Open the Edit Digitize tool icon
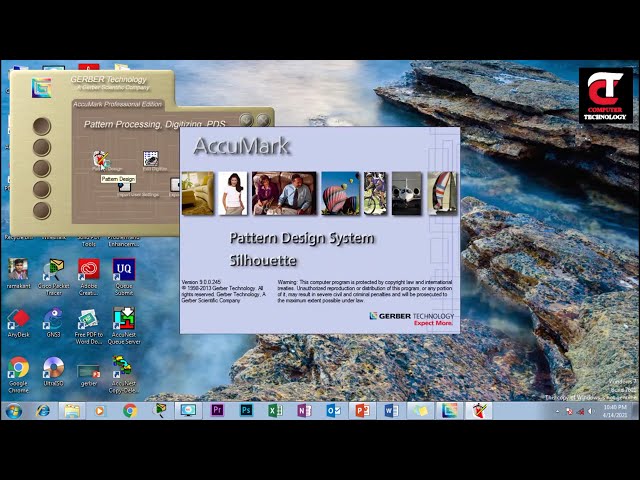This screenshot has width=640, height=480. click(151, 159)
